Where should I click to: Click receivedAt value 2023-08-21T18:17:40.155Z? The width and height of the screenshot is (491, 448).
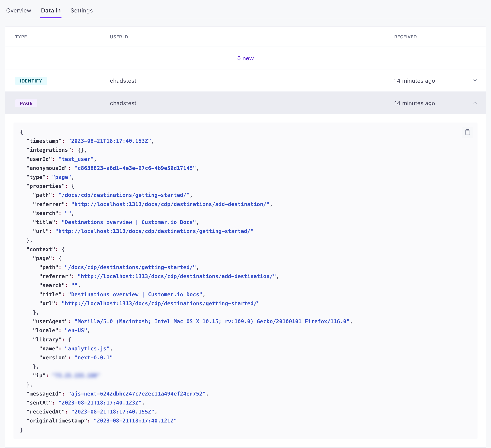pos(113,412)
